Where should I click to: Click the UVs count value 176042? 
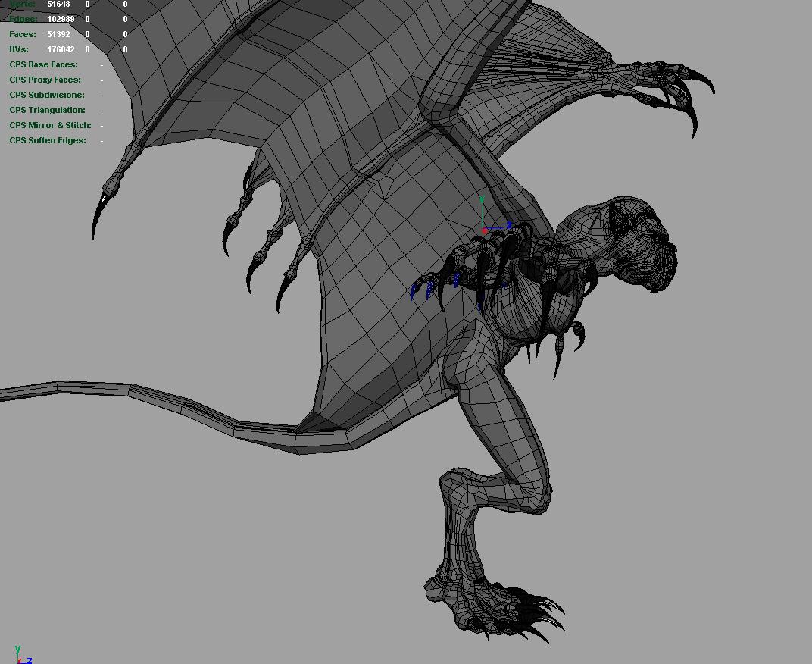click(x=61, y=49)
